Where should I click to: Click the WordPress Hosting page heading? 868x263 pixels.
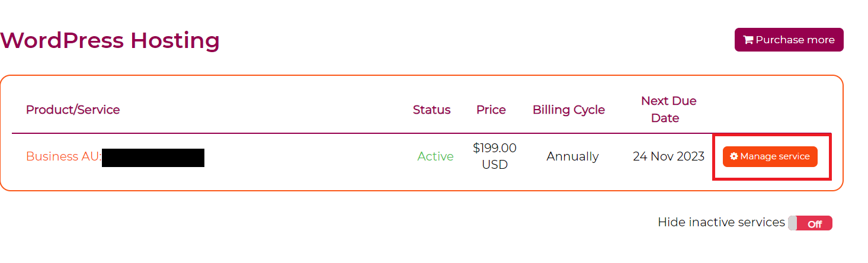110,40
